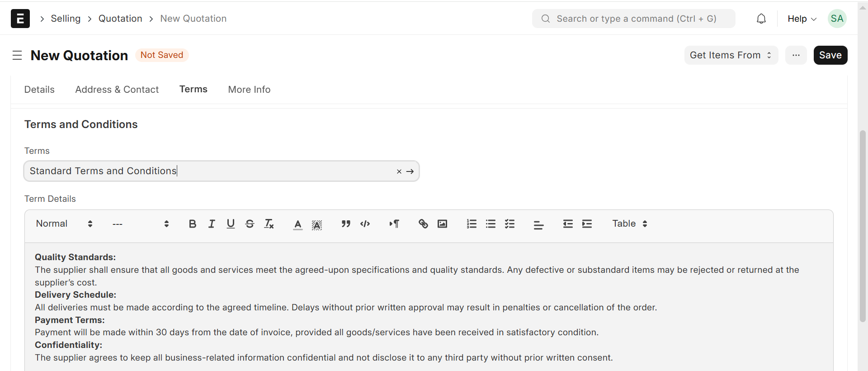Save the new quotation
Image resolution: width=868 pixels, height=371 pixels.
[x=830, y=55]
